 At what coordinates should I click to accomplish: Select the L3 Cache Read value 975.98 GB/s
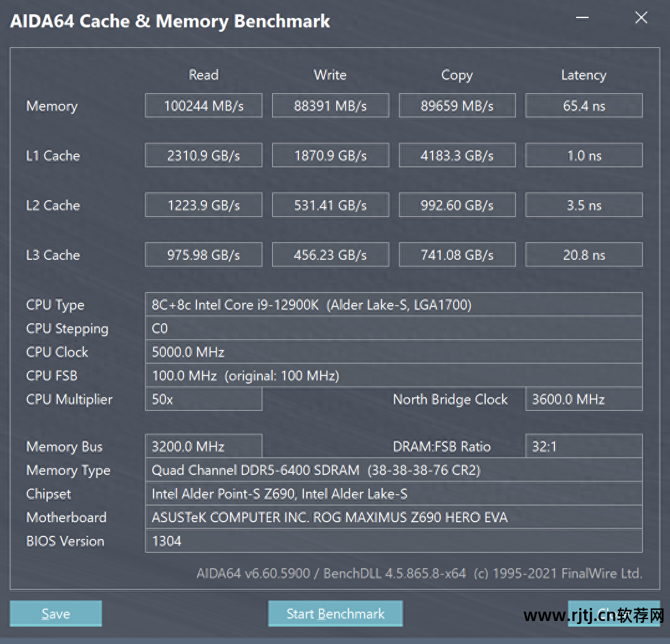204,255
